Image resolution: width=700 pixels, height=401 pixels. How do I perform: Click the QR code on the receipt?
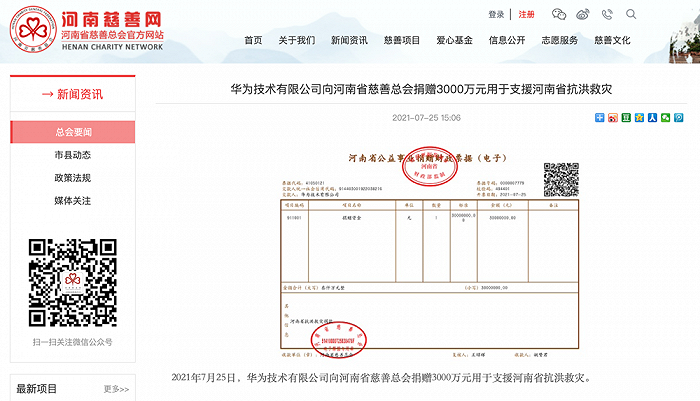tap(561, 180)
